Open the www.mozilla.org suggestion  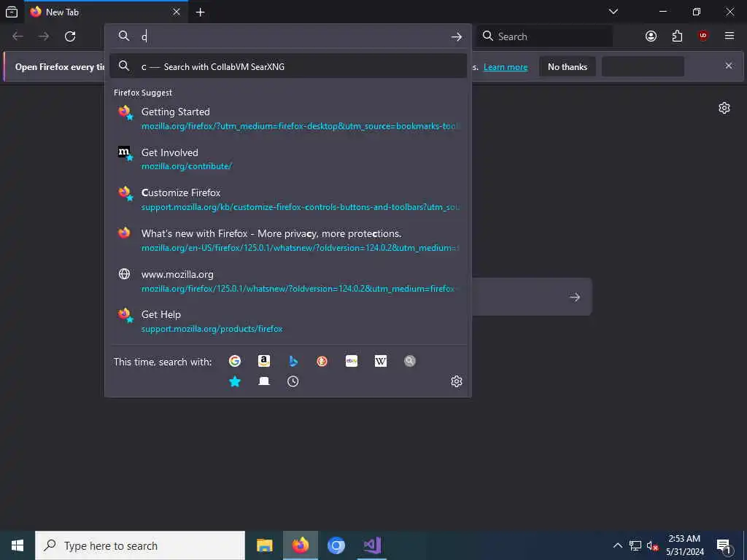click(x=287, y=281)
